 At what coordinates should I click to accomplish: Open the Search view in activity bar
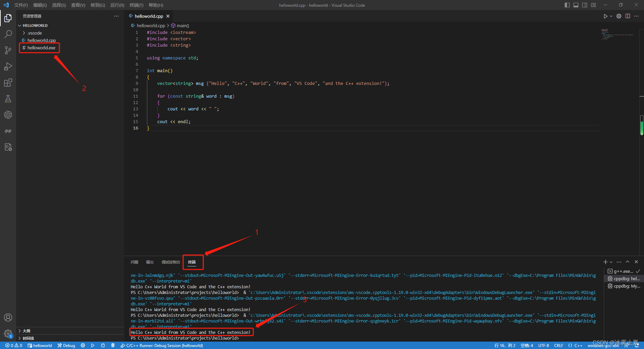point(8,34)
